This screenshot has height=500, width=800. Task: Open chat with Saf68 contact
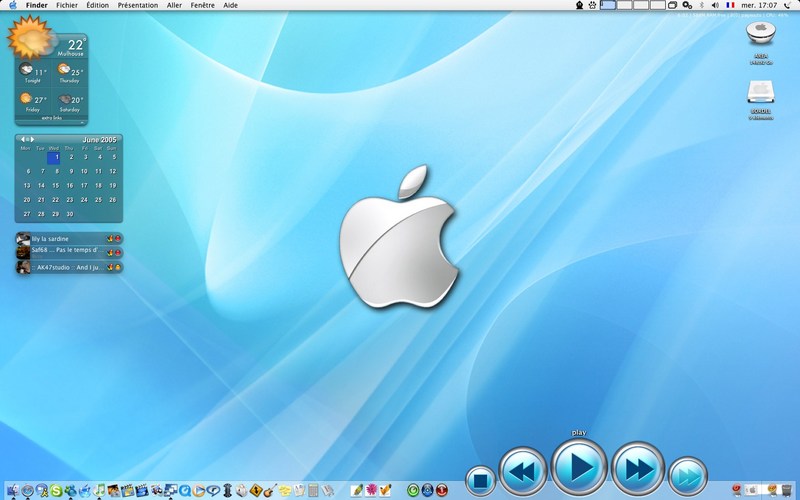69,252
